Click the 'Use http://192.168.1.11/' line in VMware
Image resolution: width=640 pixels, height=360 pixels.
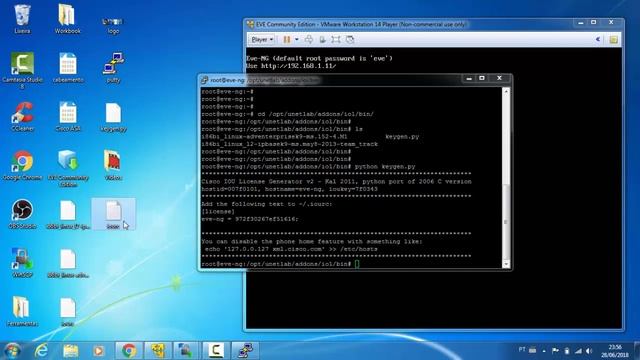(291, 66)
